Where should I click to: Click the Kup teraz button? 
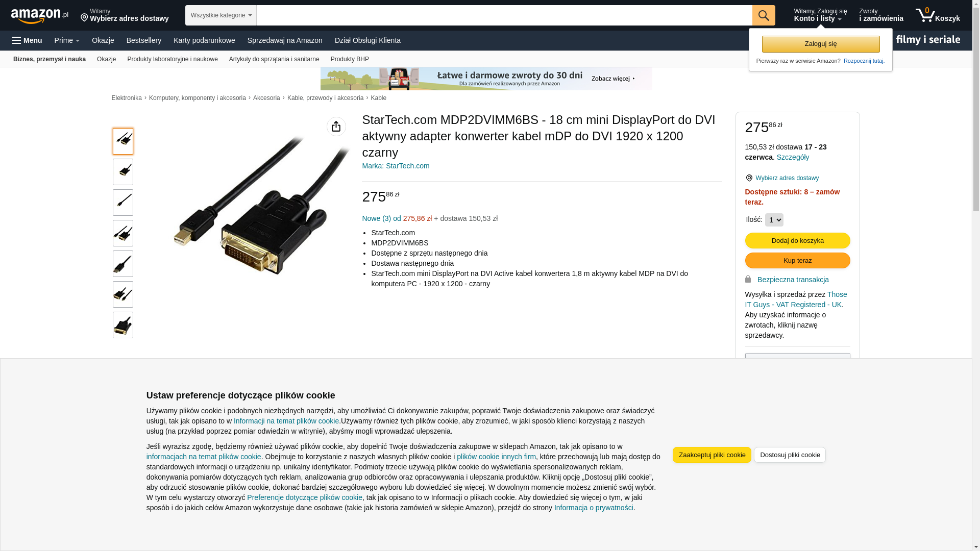(798, 261)
